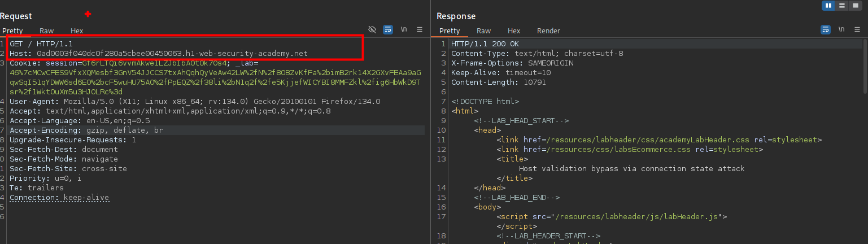The height and width of the screenshot is (244, 868).
Task: Click the Host header value in request
Action: (172, 53)
